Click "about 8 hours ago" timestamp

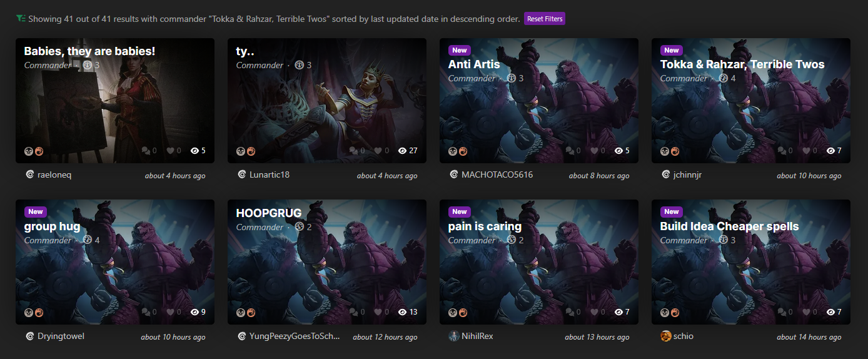(x=599, y=176)
